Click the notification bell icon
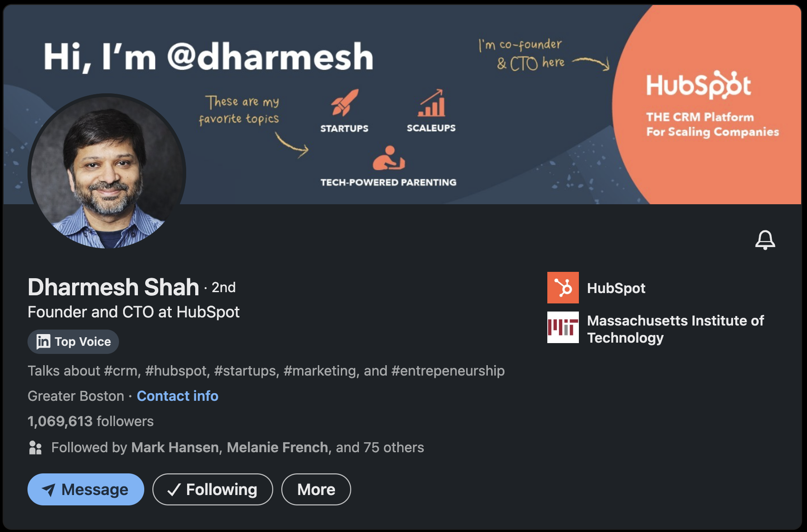 (x=765, y=240)
